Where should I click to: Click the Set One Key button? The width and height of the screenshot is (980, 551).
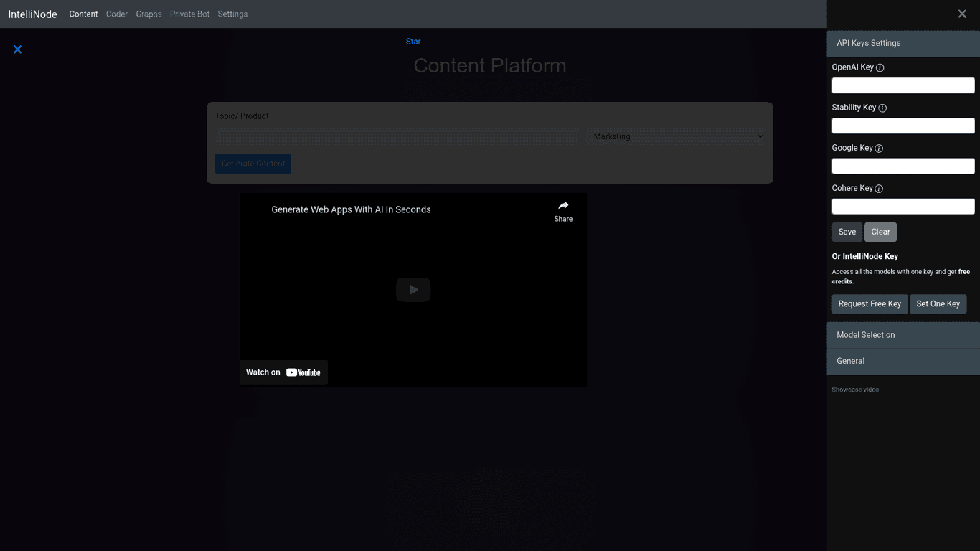(x=938, y=303)
